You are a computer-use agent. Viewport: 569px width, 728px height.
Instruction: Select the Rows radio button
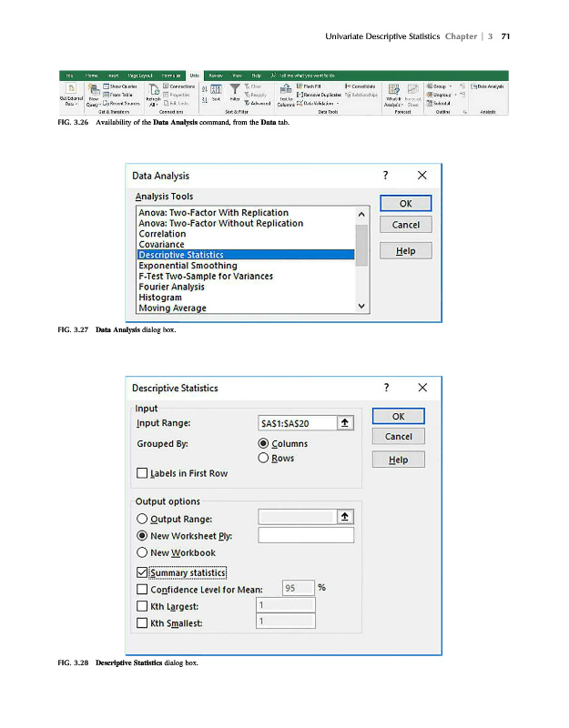tap(264, 459)
